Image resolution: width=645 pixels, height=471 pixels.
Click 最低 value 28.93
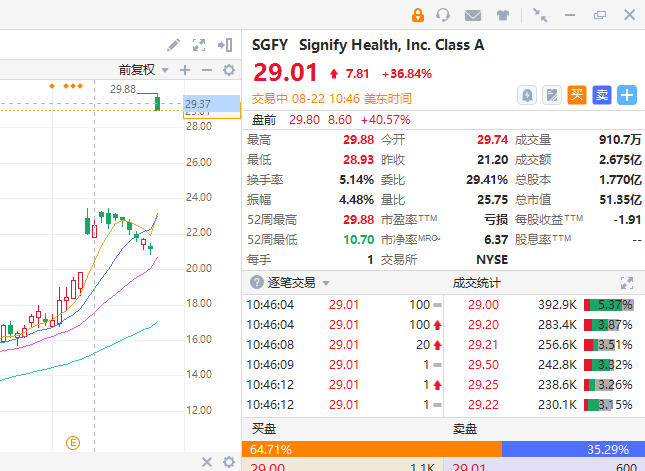coord(358,160)
